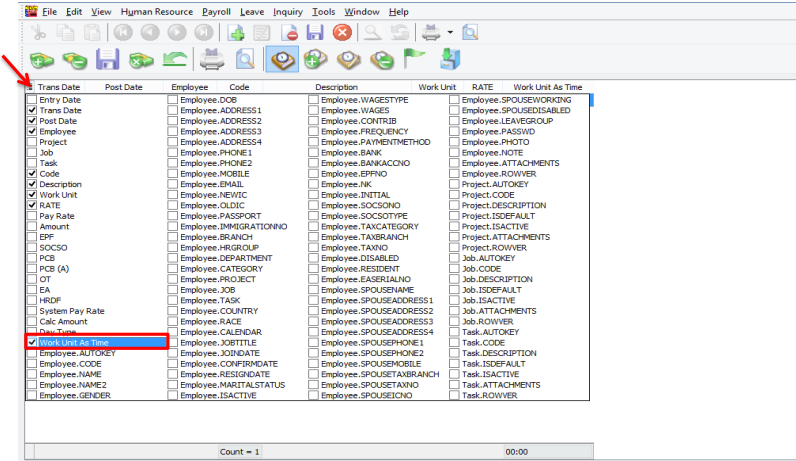Click the Description column header

pos(337,87)
